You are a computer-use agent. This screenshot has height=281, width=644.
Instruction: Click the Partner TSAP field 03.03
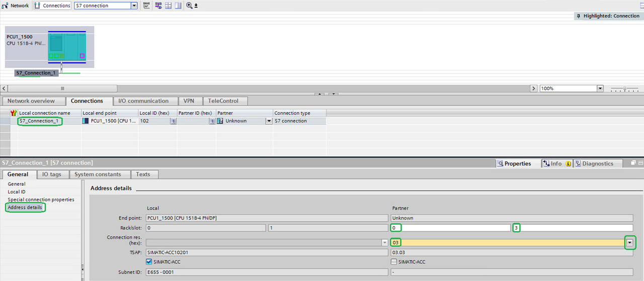[512, 252]
